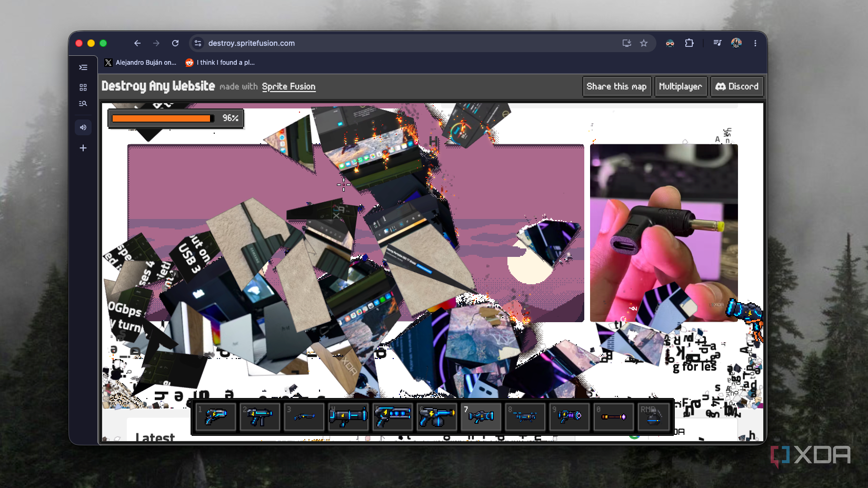The width and height of the screenshot is (868, 488).
Task: Open the browser profile avatar
Action: [736, 43]
